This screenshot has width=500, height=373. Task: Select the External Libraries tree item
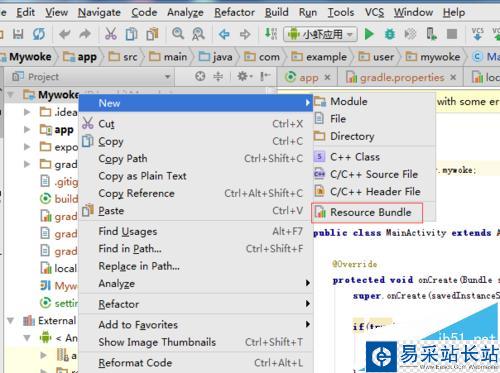pos(50,321)
